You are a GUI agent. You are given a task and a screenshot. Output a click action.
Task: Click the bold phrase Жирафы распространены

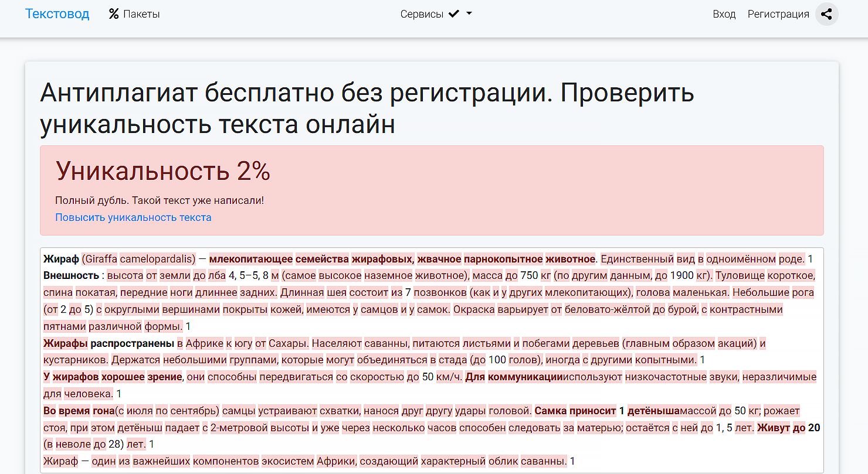108,343
